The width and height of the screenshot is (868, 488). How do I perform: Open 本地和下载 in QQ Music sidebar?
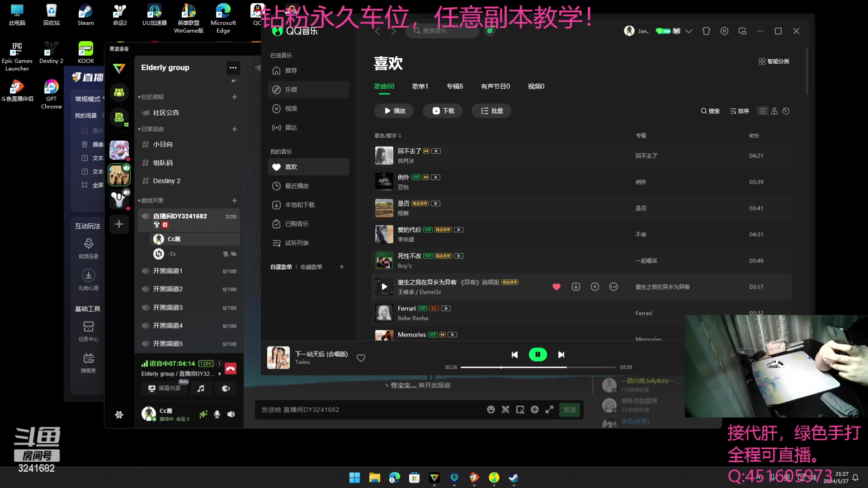click(x=309, y=205)
